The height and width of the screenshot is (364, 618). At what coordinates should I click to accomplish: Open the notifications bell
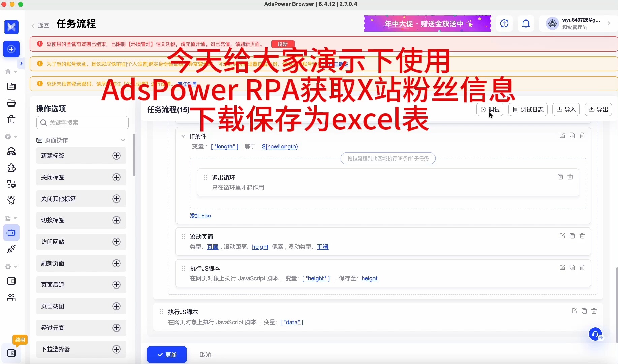point(526,24)
